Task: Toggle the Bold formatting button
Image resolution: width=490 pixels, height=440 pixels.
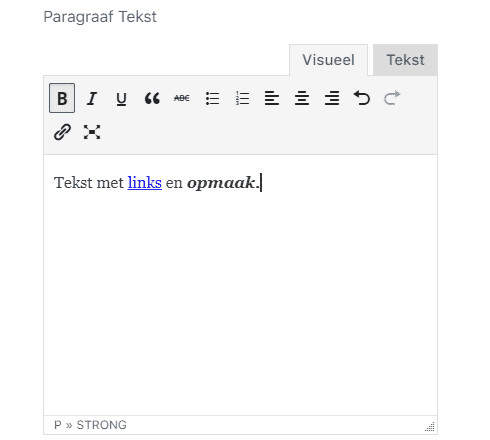Action: pyautogui.click(x=62, y=98)
